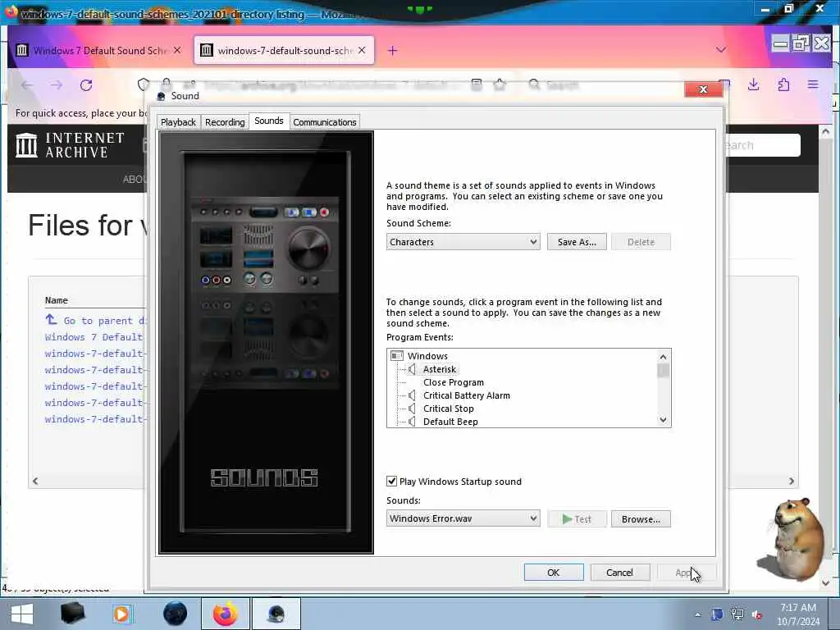Open Firefox Downloads panel icon
The height and width of the screenshot is (630, 840).
tap(753, 84)
